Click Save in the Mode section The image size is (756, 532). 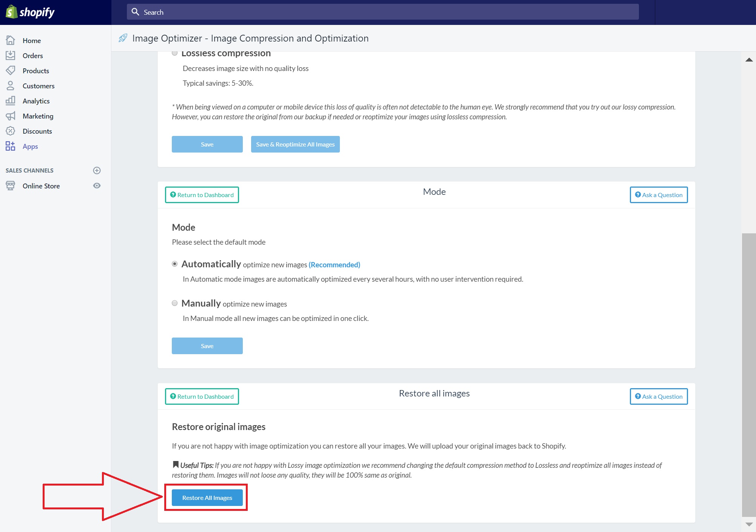click(207, 346)
